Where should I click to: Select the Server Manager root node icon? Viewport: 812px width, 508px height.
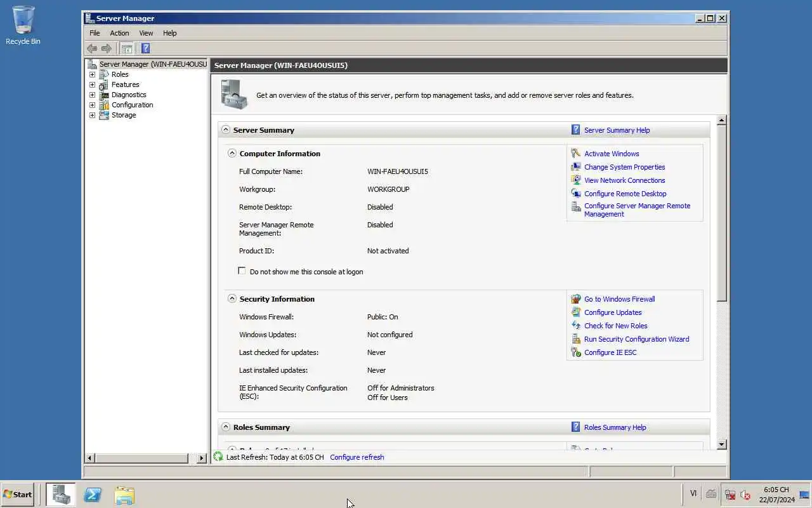[x=93, y=64]
